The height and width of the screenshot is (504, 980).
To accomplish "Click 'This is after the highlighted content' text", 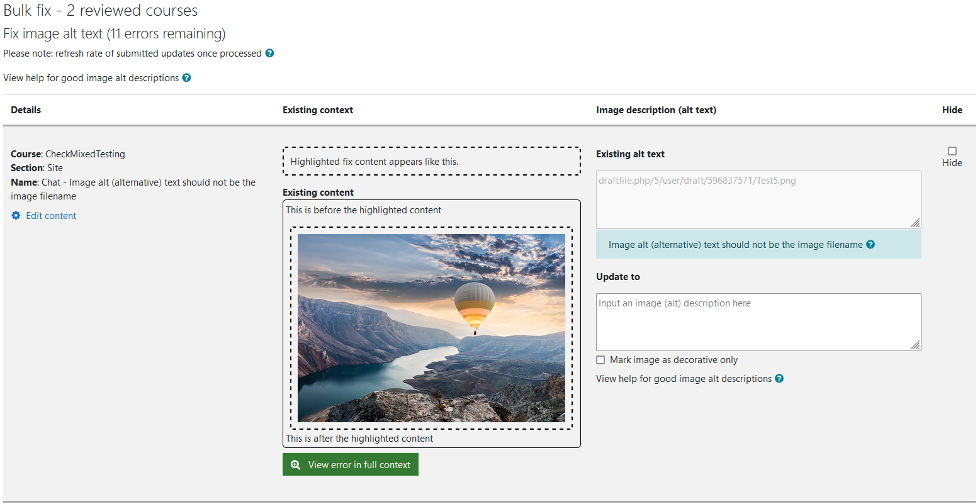I will pyautogui.click(x=359, y=439).
